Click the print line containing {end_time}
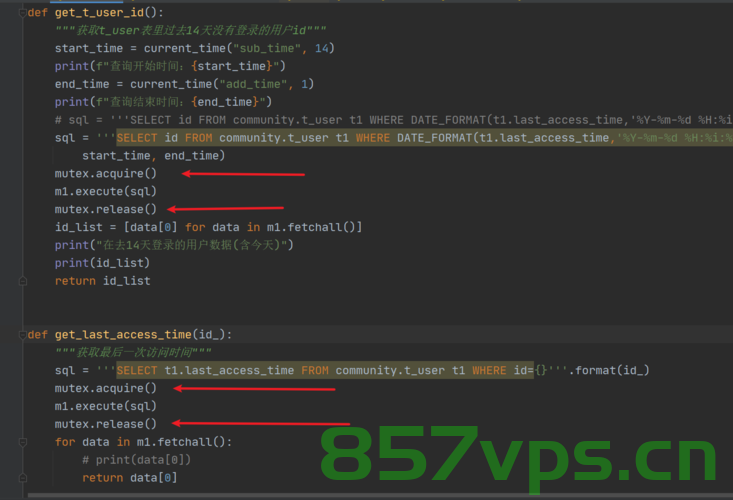 point(163,102)
